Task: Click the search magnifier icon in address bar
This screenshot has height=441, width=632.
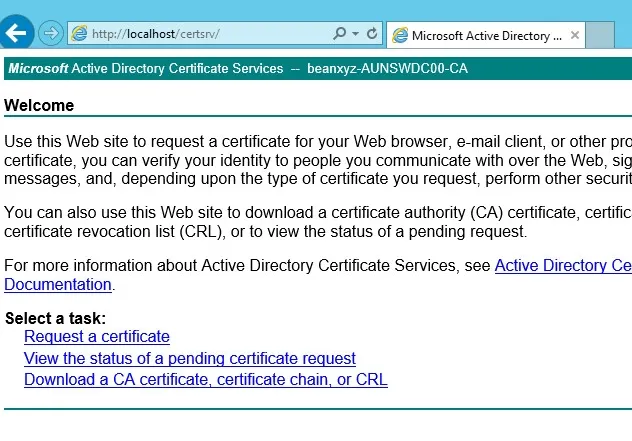Action: coord(340,33)
